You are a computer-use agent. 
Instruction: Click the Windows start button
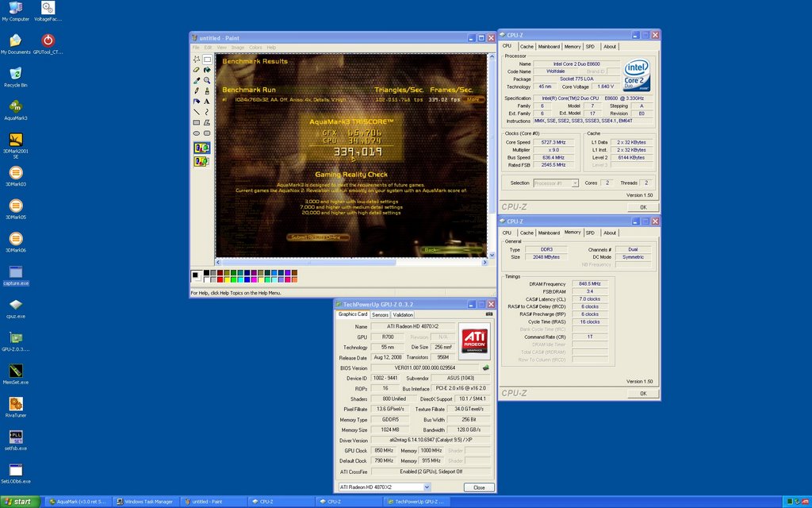click(20, 502)
